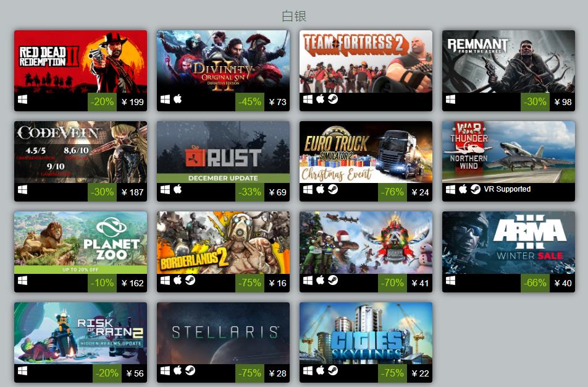Click the -45% discount badge for Divinity

point(250,102)
